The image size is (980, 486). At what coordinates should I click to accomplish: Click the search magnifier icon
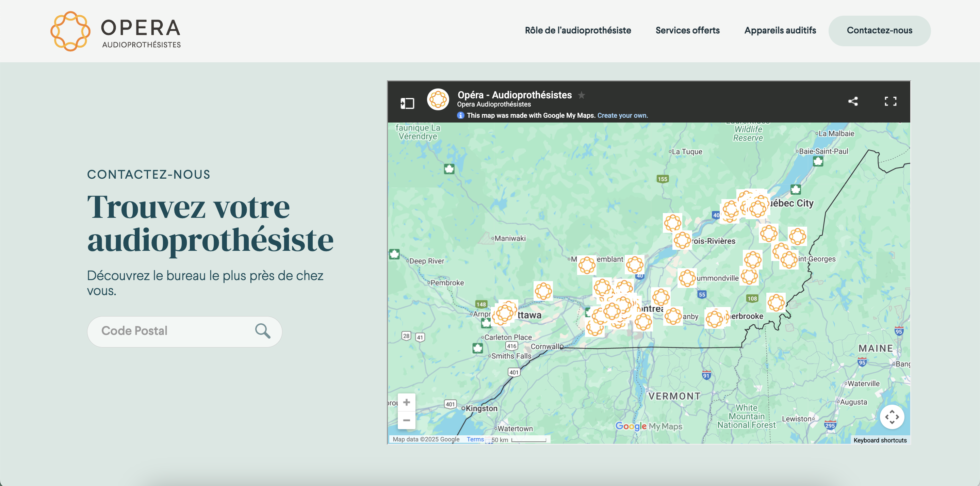262,331
